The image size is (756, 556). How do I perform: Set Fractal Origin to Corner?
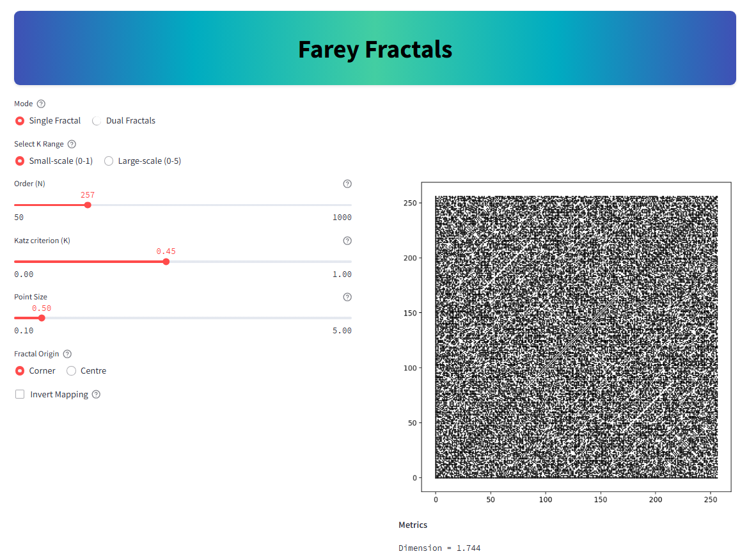coord(20,370)
